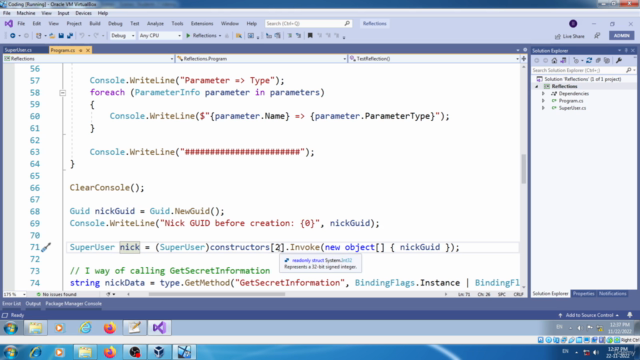The height and width of the screenshot is (360, 640).
Task: Click the Save icon in toolbar
Action: [x=61, y=36]
